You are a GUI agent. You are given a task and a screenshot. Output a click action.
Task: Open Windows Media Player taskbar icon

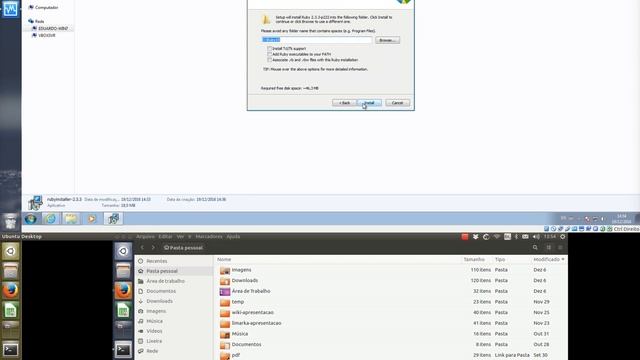point(92,219)
